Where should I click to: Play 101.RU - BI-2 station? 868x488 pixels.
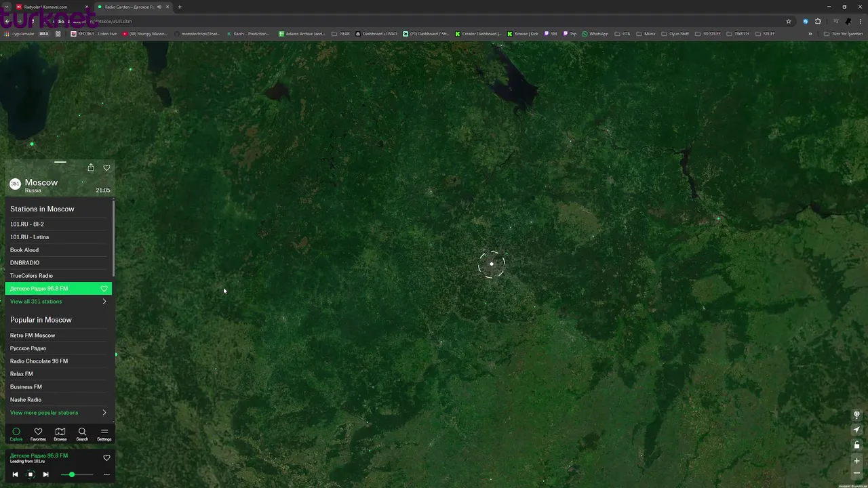tap(58, 224)
